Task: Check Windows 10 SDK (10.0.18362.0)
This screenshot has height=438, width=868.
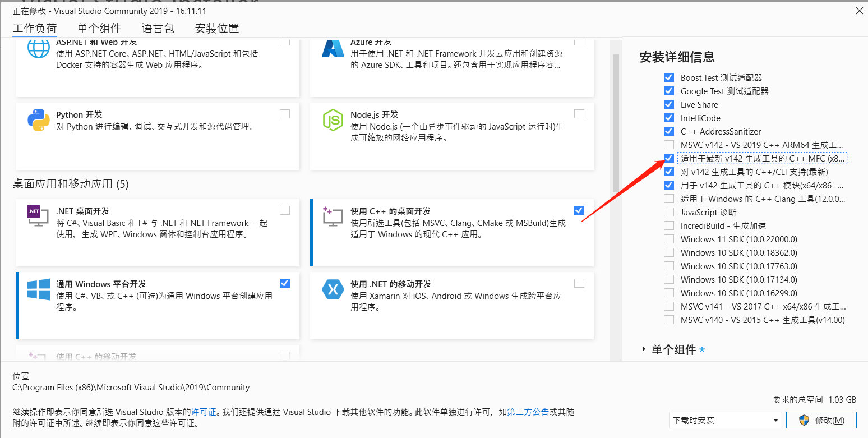Action: (668, 252)
